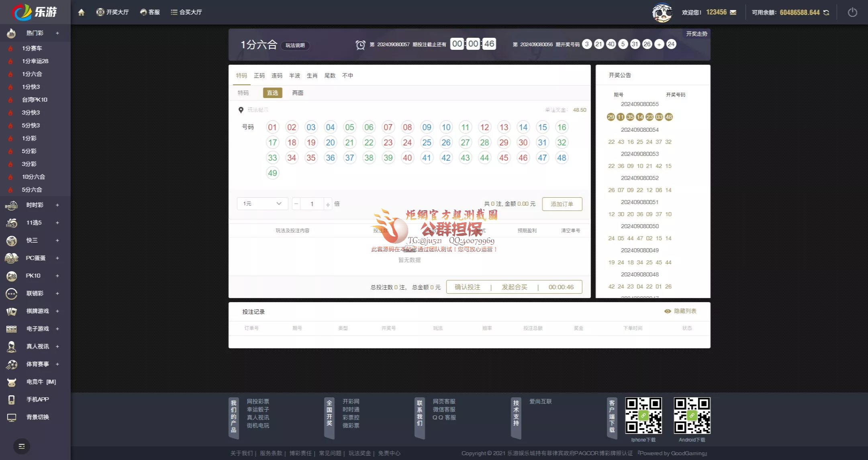This screenshot has width=868, height=460.
Task: Click the home icon in top navigation
Action: [x=82, y=12]
